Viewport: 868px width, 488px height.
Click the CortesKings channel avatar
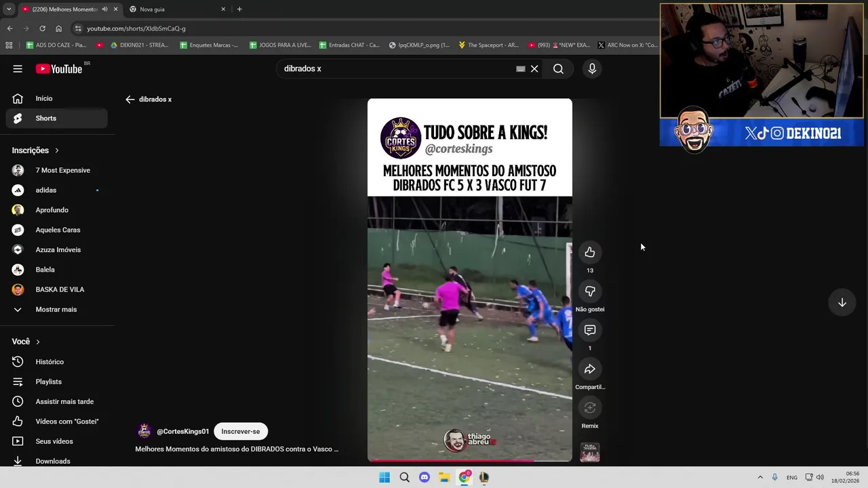click(x=144, y=431)
